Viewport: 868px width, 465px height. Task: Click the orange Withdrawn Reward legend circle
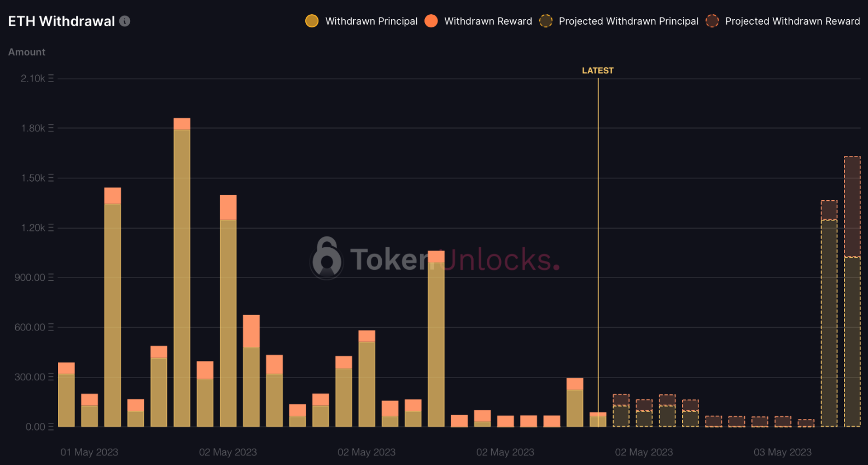[431, 21]
